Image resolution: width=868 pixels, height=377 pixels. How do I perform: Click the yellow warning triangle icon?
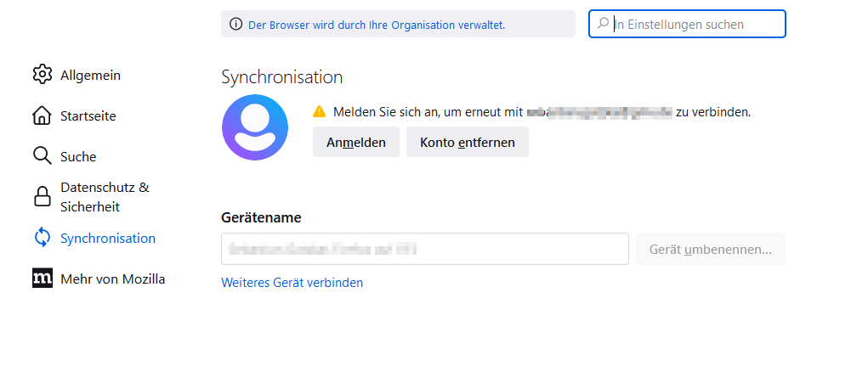coord(320,111)
